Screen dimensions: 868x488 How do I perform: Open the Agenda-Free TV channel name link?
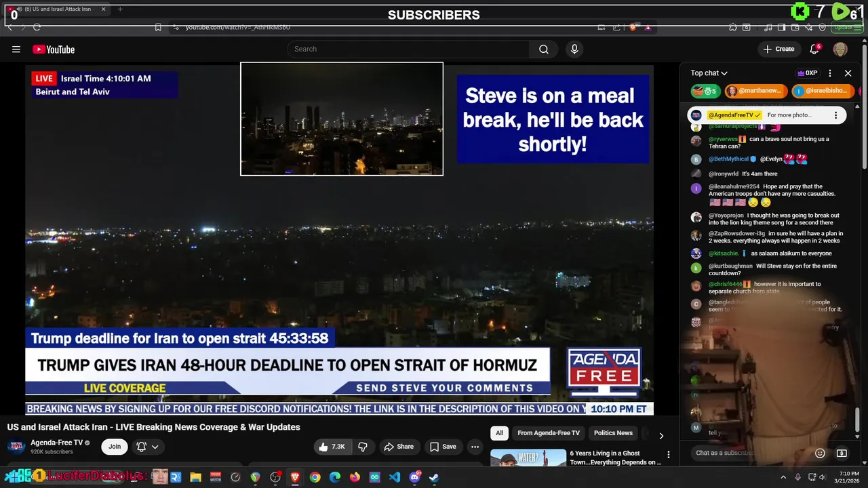coord(57,443)
